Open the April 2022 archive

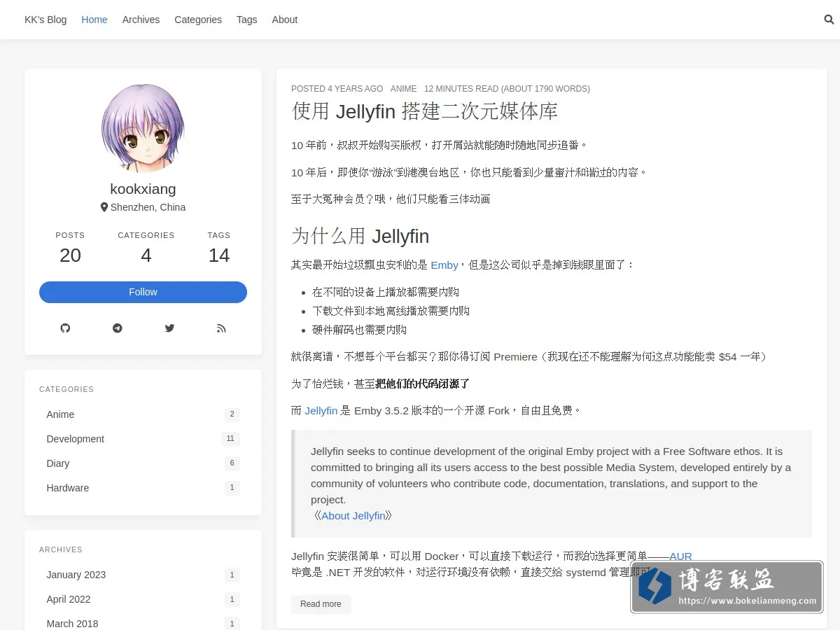tap(143, 599)
